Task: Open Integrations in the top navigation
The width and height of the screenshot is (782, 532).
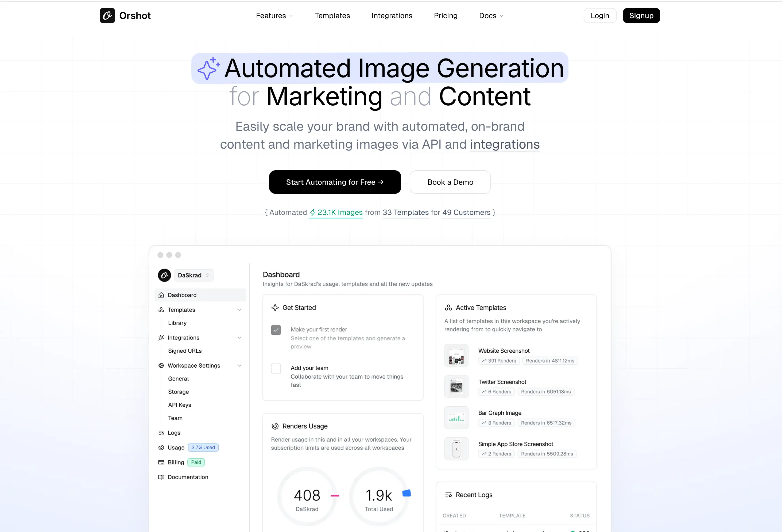Action: click(392, 16)
